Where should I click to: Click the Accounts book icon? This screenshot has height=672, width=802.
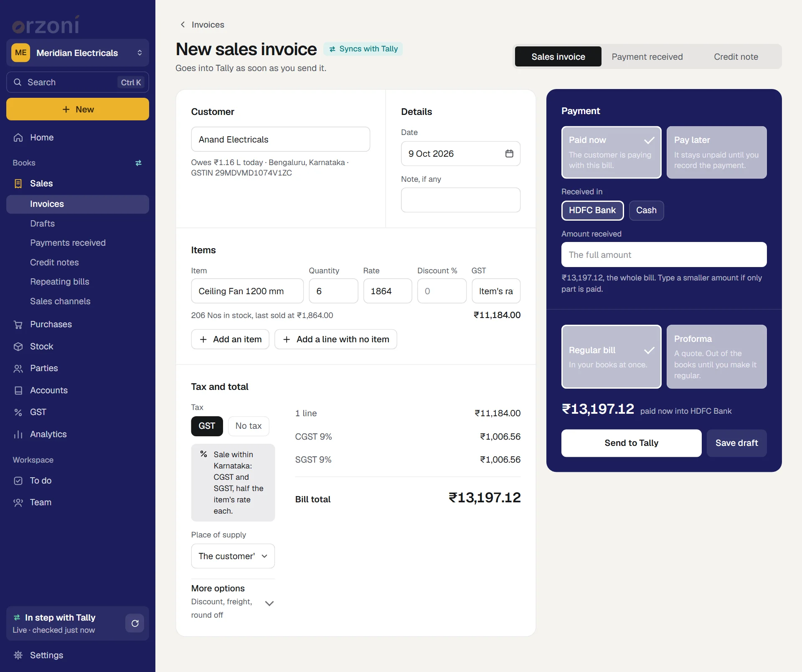(x=18, y=390)
